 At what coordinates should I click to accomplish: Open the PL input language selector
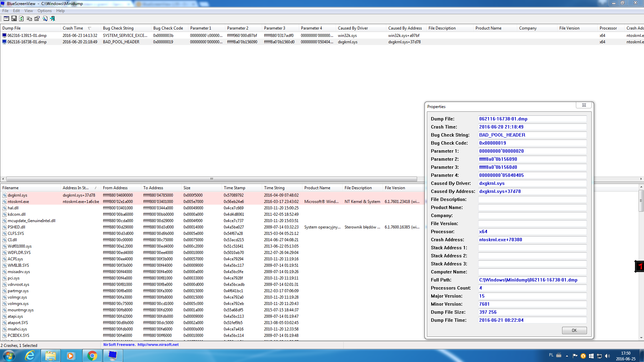[551, 355]
